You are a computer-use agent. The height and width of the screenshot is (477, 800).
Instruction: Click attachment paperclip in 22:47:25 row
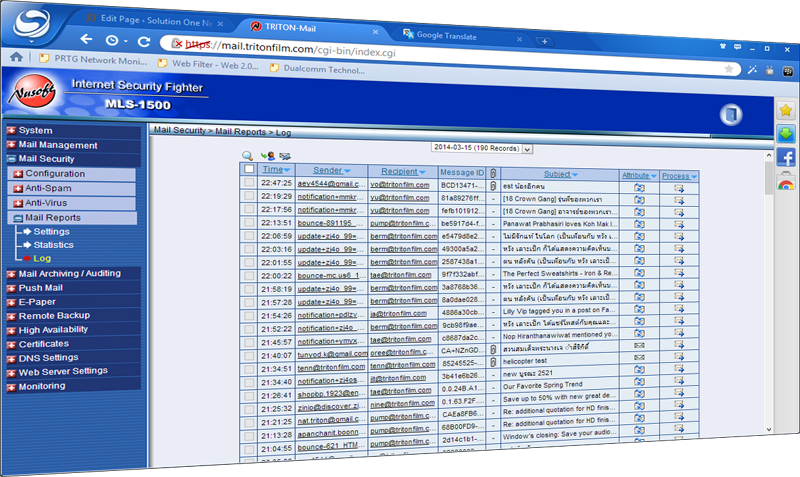pyautogui.click(x=493, y=186)
